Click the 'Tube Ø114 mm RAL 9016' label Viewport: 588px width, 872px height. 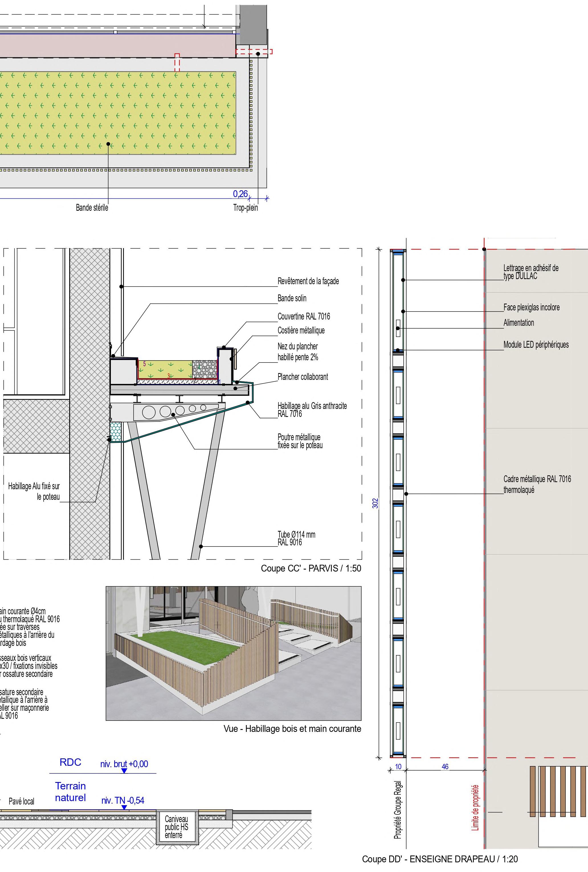[x=296, y=538]
